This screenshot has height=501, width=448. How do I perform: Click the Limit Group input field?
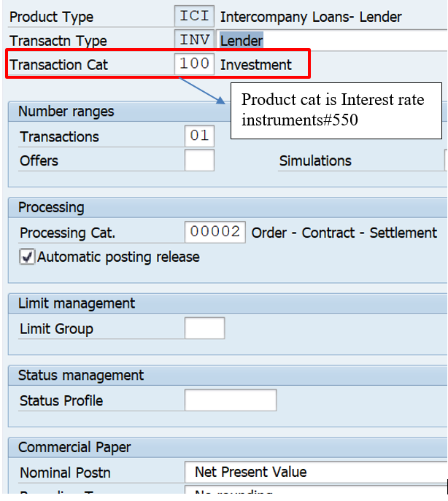(x=204, y=328)
